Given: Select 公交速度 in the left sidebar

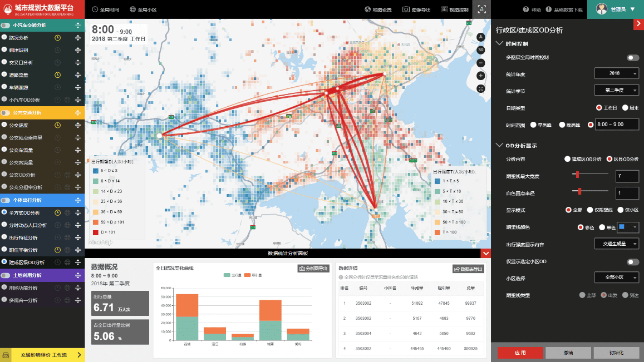Looking at the screenshot, I should pyautogui.click(x=19, y=125).
